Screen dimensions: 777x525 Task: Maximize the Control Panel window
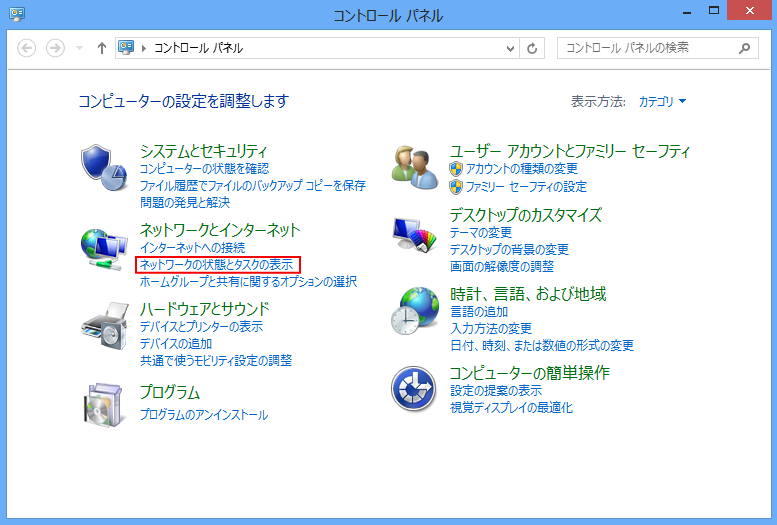714,10
